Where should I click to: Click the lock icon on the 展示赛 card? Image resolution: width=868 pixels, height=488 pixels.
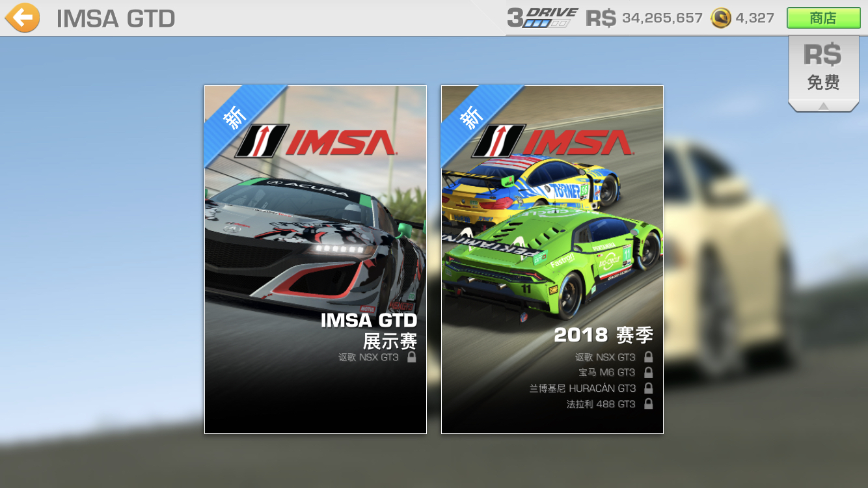(411, 357)
